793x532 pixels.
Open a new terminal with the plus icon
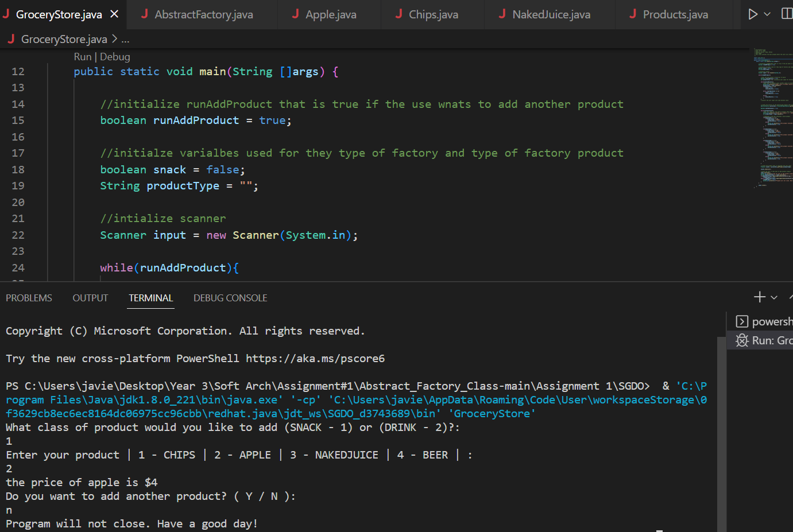(759, 297)
